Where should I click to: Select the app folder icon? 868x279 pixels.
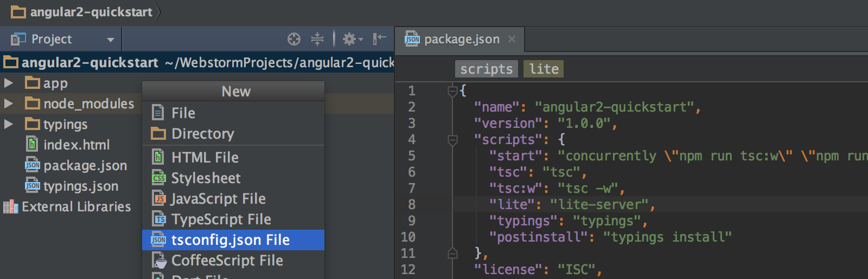pyautogui.click(x=33, y=83)
